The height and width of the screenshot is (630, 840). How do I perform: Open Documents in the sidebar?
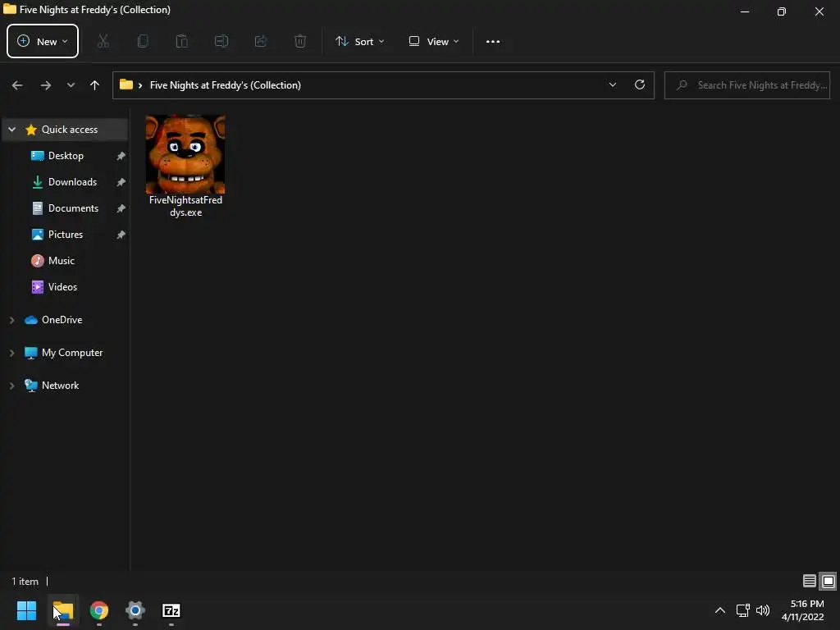click(73, 208)
